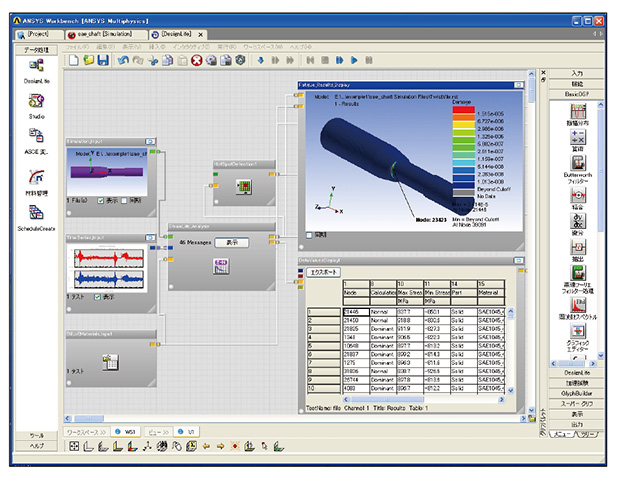Click the right arrow icon in bottom toolbar

point(221,446)
